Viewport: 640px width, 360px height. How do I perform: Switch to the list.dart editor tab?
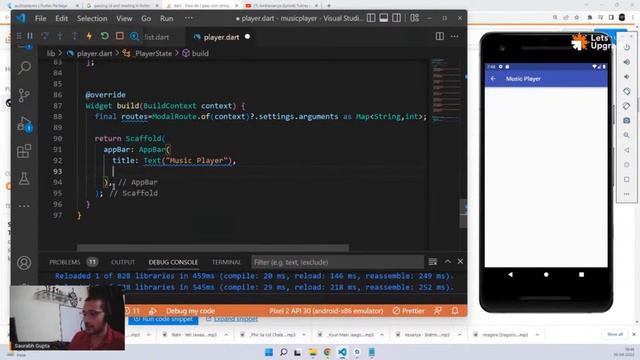(156, 37)
